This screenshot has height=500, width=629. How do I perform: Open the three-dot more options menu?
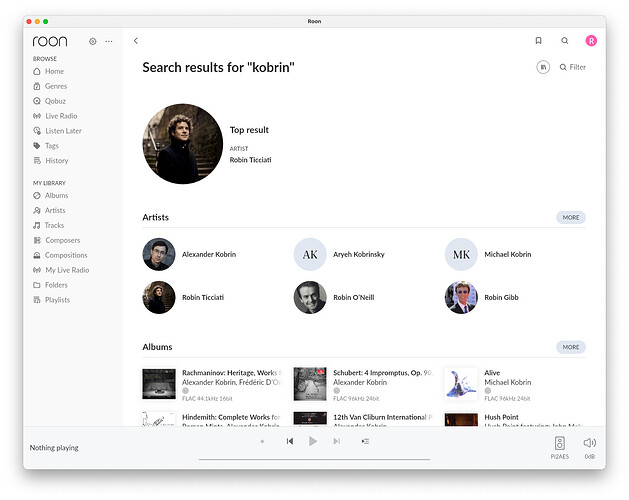click(x=109, y=41)
